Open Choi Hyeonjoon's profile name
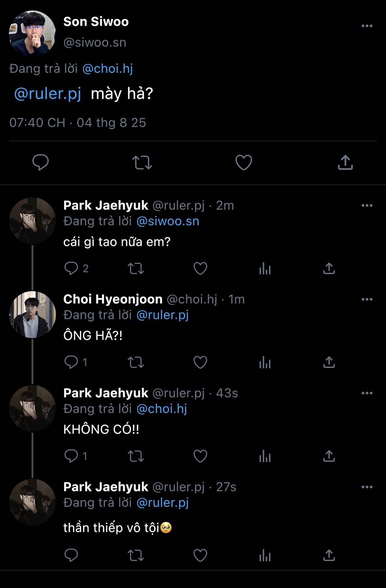386x588 pixels. click(113, 299)
